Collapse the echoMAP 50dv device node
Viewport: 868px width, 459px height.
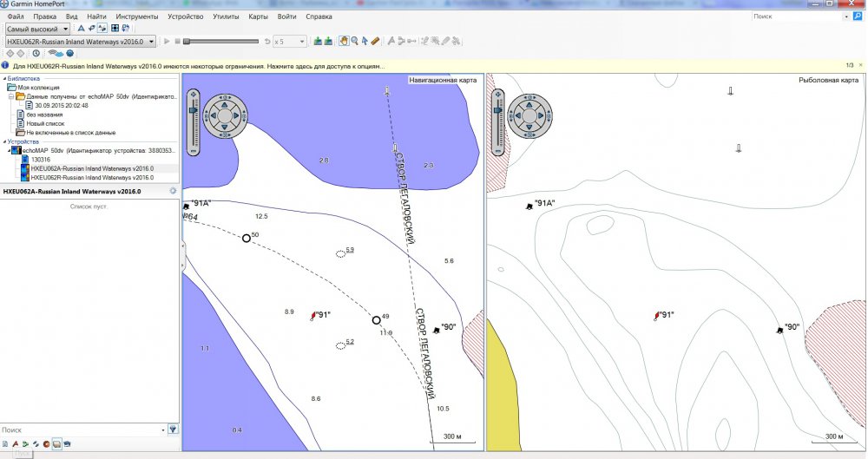click(9, 151)
